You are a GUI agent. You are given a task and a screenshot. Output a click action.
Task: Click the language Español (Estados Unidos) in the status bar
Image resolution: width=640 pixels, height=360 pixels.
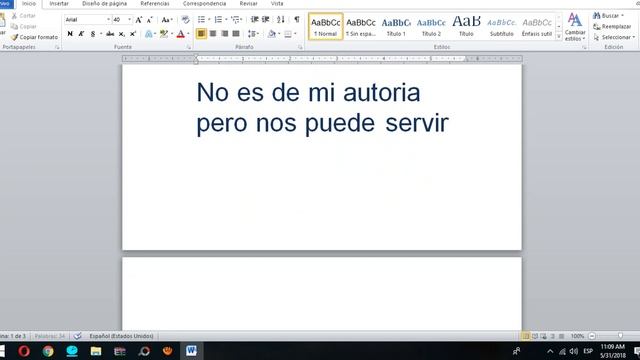tap(121, 336)
